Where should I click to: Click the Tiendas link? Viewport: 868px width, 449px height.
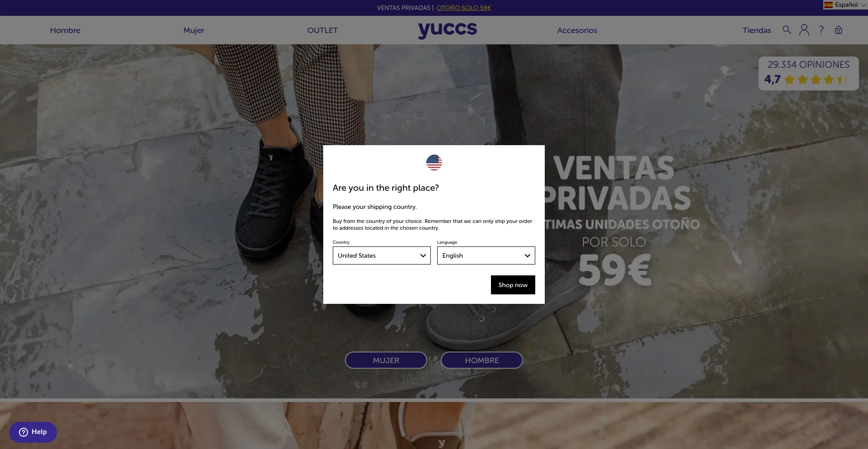[757, 30]
